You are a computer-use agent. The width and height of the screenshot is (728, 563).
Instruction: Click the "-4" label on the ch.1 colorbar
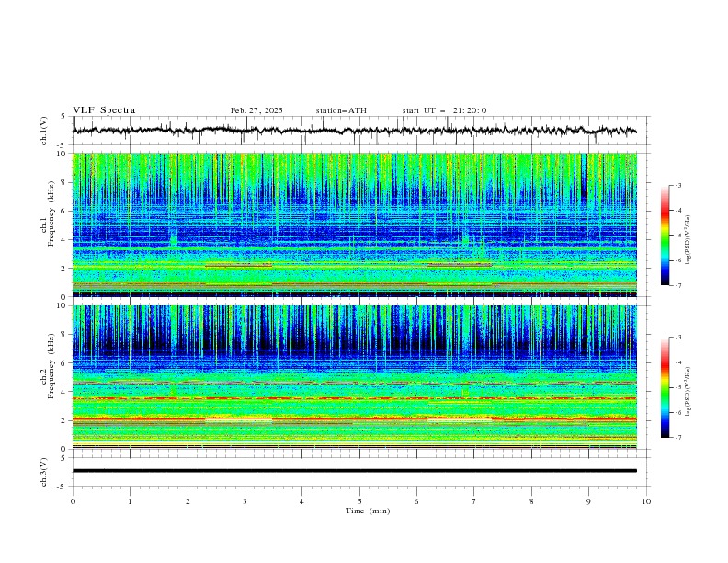(678, 211)
